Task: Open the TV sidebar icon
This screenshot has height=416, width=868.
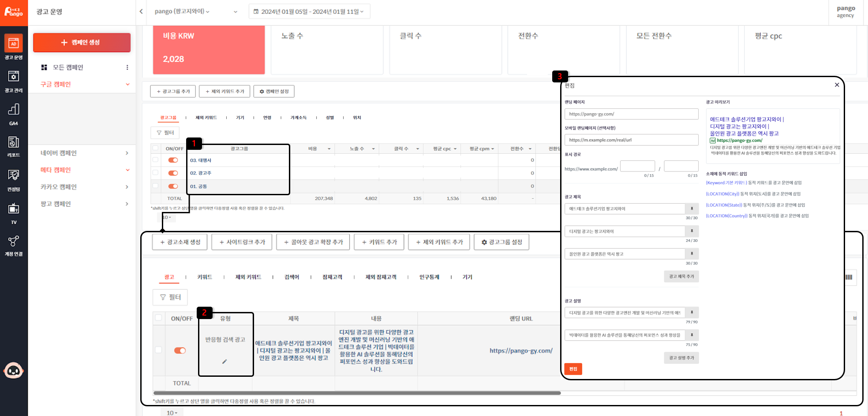Action: (14, 208)
